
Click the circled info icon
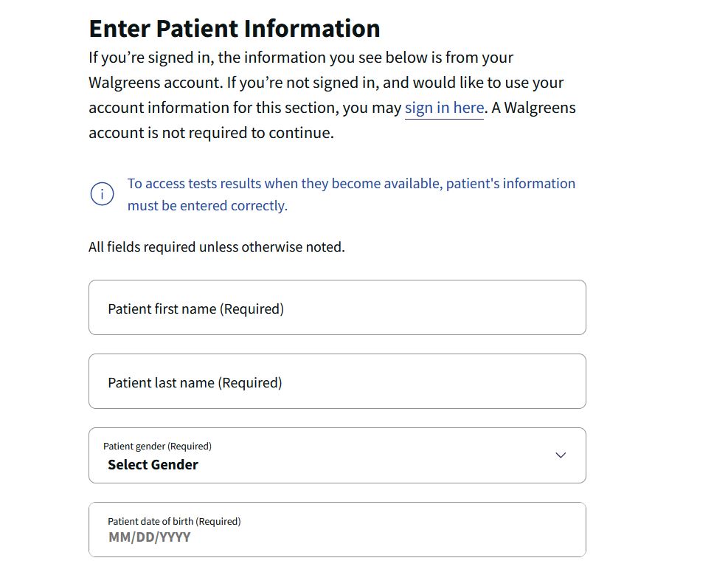click(x=102, y=194)
